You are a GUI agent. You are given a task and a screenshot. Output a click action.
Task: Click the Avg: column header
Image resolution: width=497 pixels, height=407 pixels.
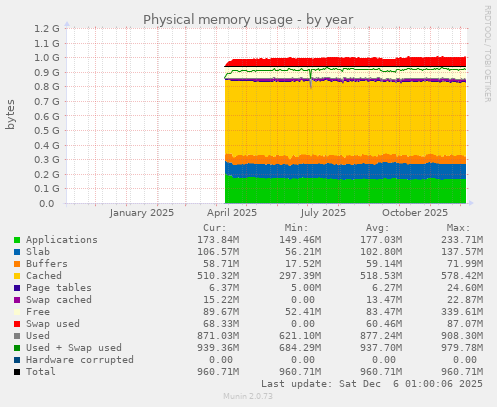[378, 228]
